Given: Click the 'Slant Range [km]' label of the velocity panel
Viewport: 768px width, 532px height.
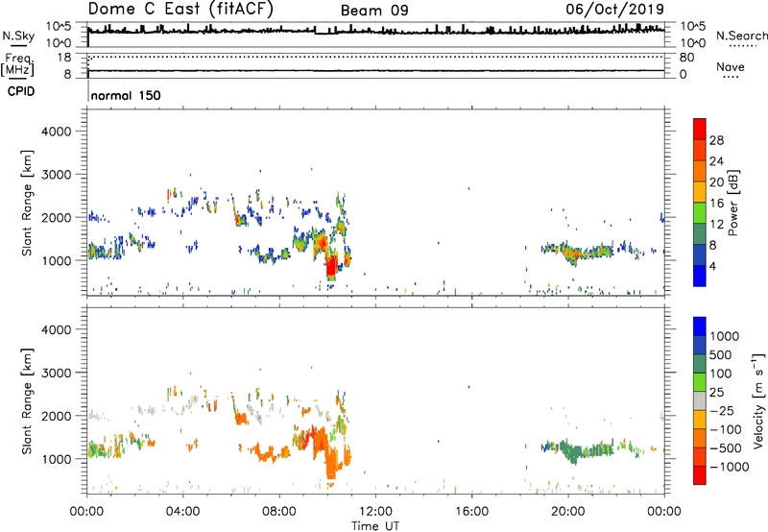Looking at the screenshot, I should coord(27,400).
